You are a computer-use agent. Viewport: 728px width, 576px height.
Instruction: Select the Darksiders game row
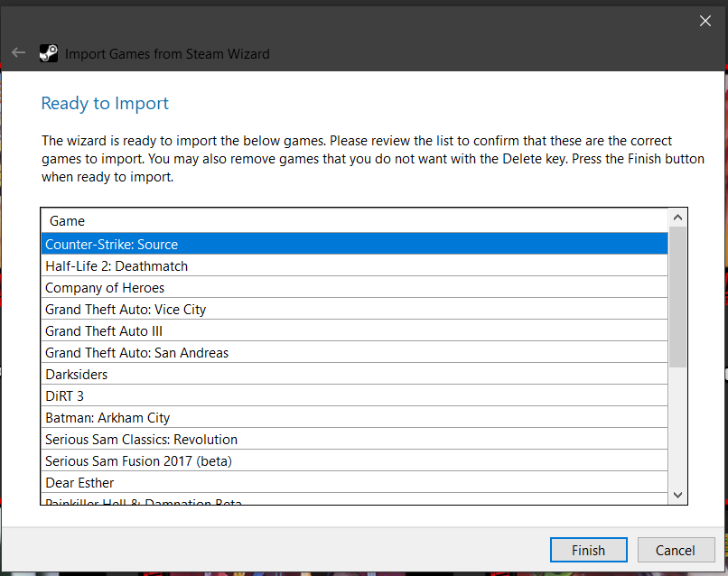pos(354,374)
